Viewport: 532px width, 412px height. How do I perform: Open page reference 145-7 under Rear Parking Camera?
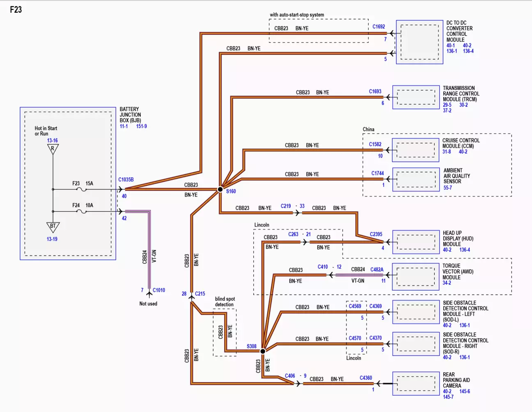(448, 397)
